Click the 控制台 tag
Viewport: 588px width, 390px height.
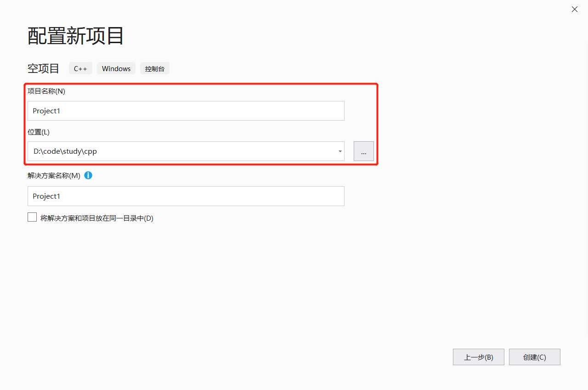[155, 68]
